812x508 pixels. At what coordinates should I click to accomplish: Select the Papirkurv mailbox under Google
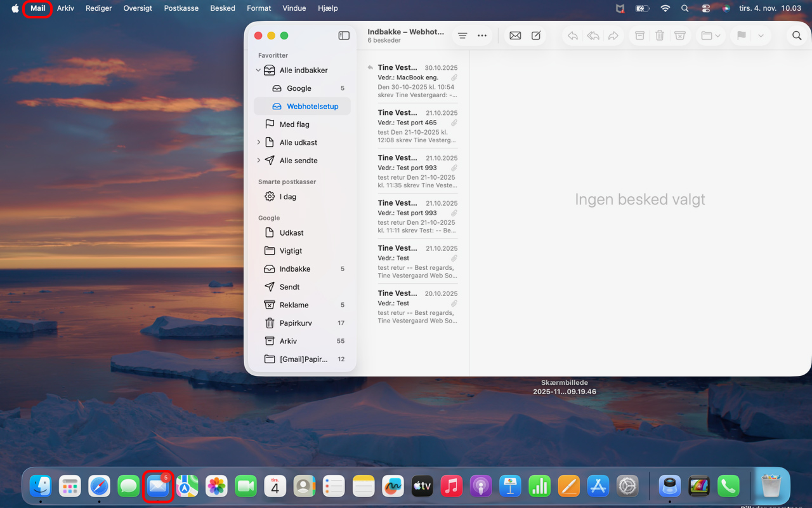[296, 323]
